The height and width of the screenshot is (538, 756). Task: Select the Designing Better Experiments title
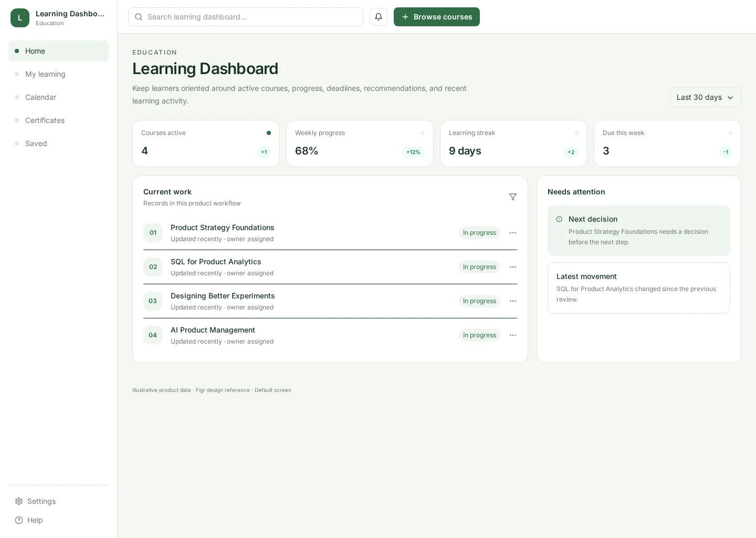pyautogui.click(x=223, y=296)
